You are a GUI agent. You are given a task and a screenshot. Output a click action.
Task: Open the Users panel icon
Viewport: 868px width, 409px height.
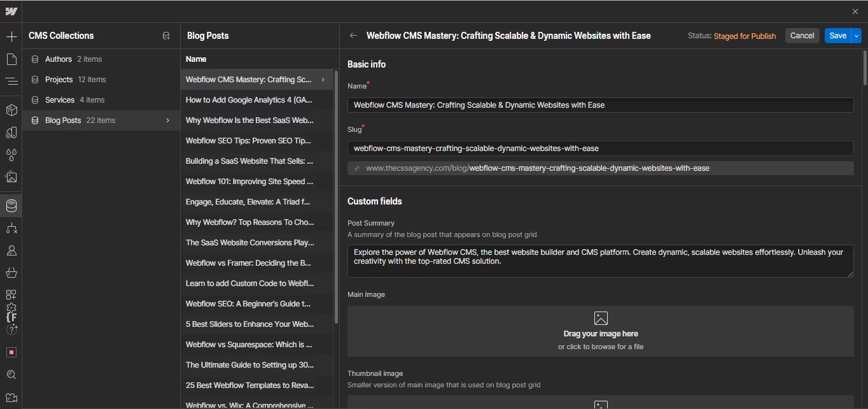11,250
